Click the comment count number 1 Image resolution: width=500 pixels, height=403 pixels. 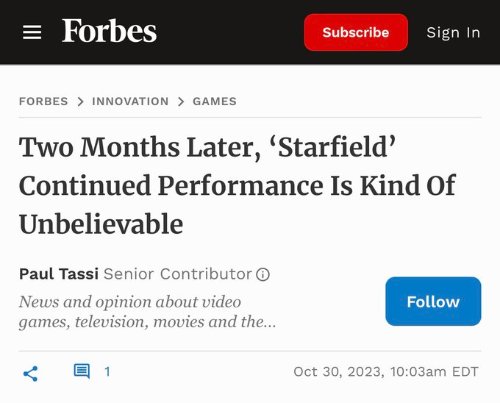(x=107, y=371)
